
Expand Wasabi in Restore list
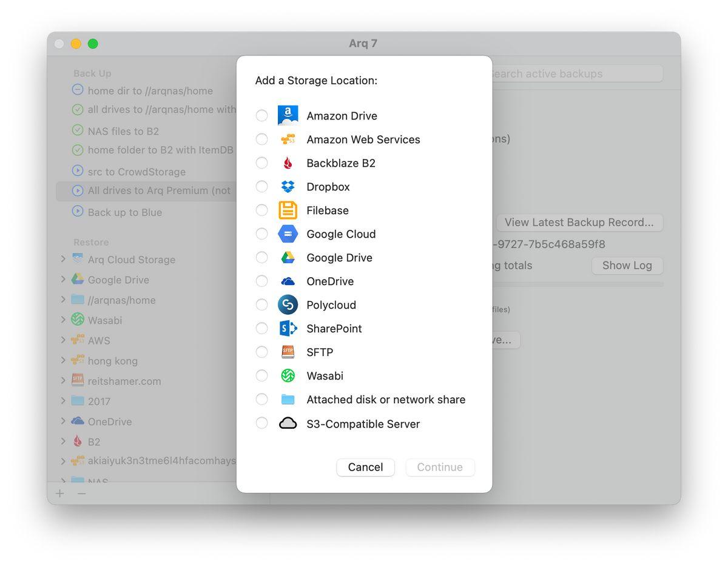click(x=63, y=320)
